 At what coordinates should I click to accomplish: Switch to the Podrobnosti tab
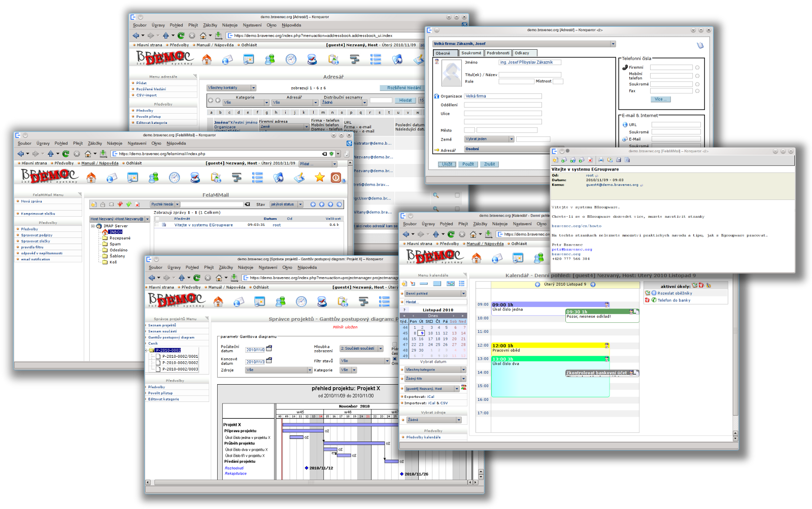coord(498,53)
